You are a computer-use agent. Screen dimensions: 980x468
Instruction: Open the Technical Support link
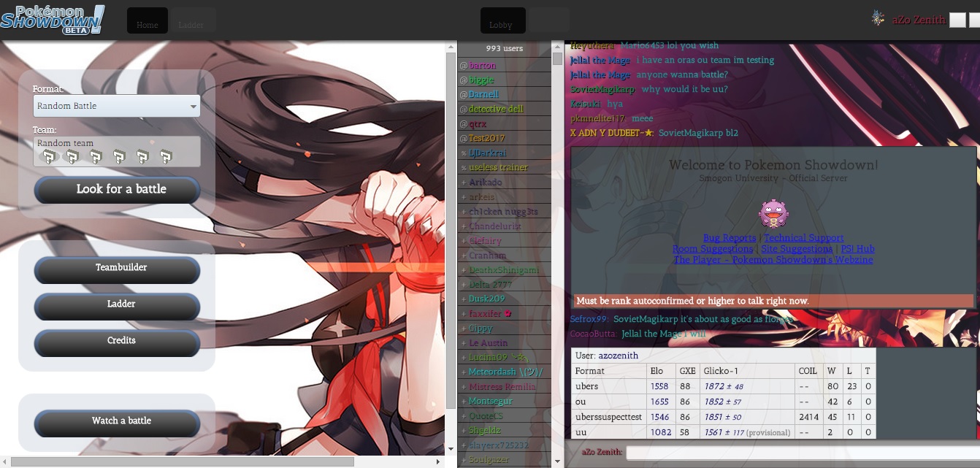tap(804, 238)
